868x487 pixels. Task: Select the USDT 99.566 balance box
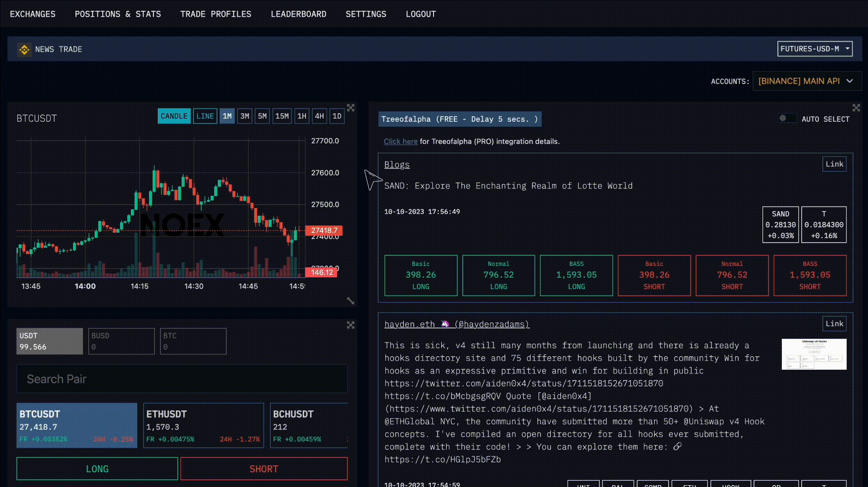coord(50,341)
